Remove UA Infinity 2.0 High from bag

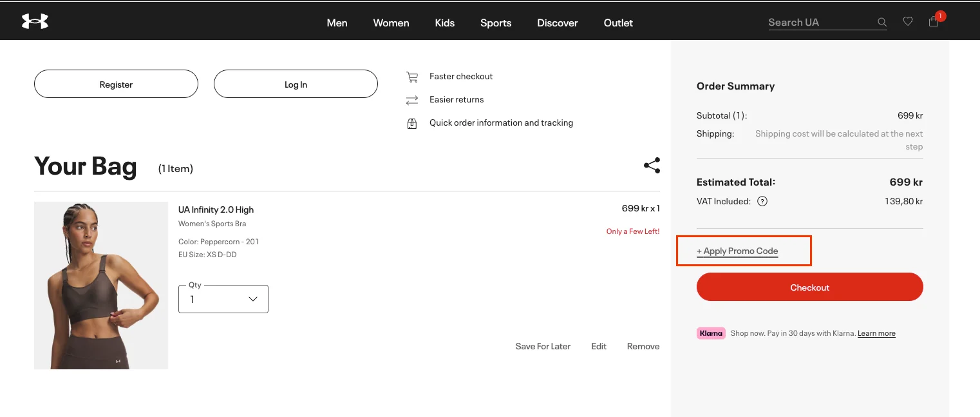click(x=643, y=346)
